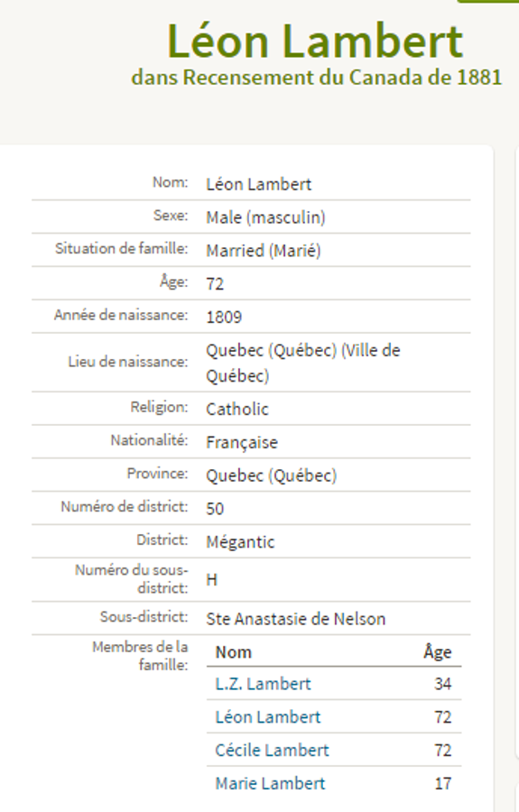Select the district number value 50
This screenshot has width=519, height=812.
tap(215, 509)
